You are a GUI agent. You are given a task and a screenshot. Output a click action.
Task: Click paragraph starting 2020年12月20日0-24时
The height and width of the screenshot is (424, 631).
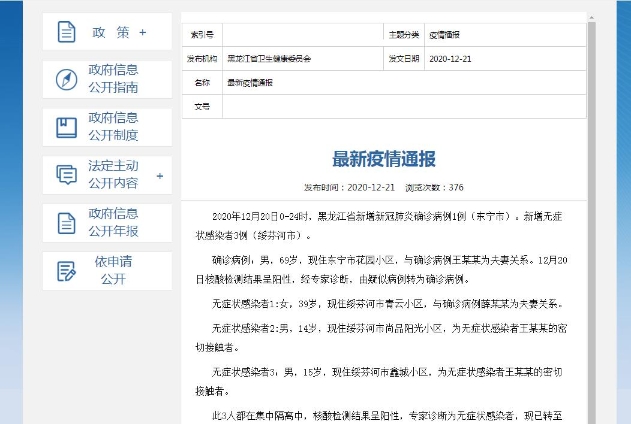(x=379, y=226)
